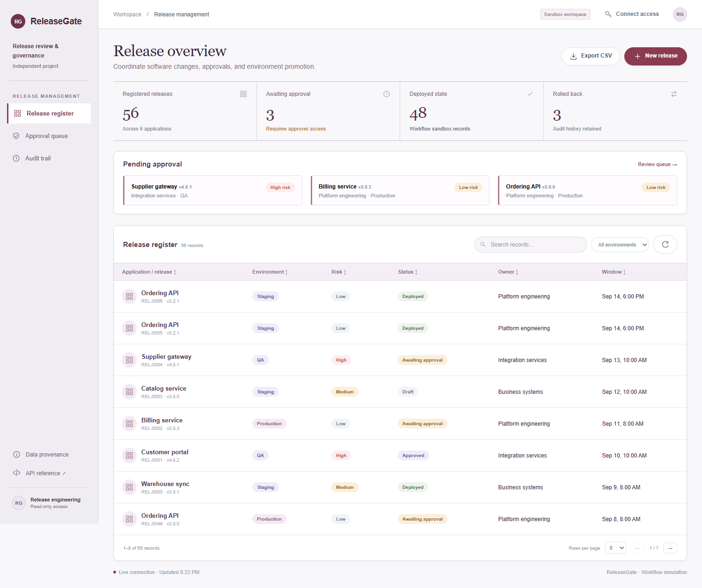Click the icon for release REL-0055
The height and width of the screenshot is (588, 702).
coord(130,328)
